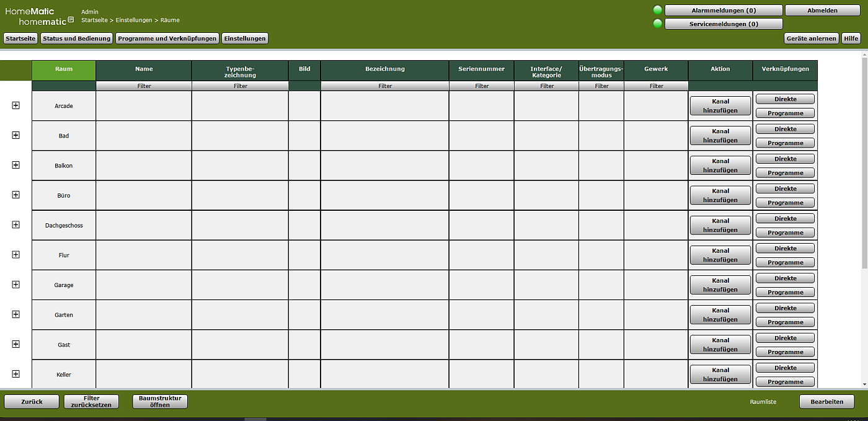Open the Interface/Kategorie column filter

tap(547, 86)
